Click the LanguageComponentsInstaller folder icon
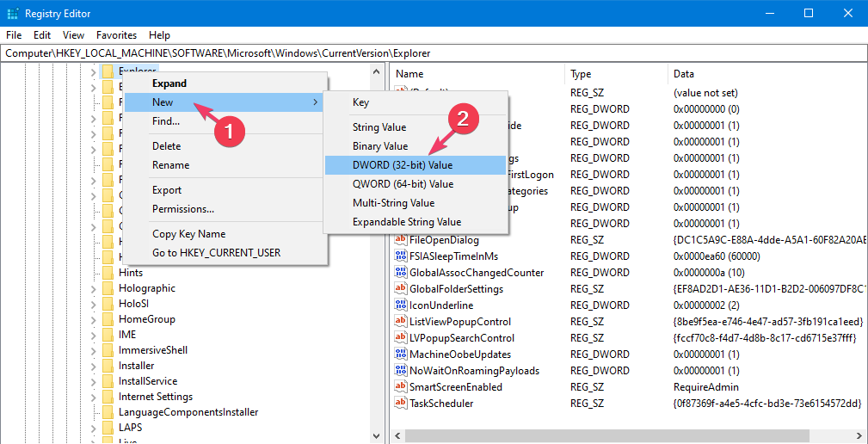 coord(108,412)
